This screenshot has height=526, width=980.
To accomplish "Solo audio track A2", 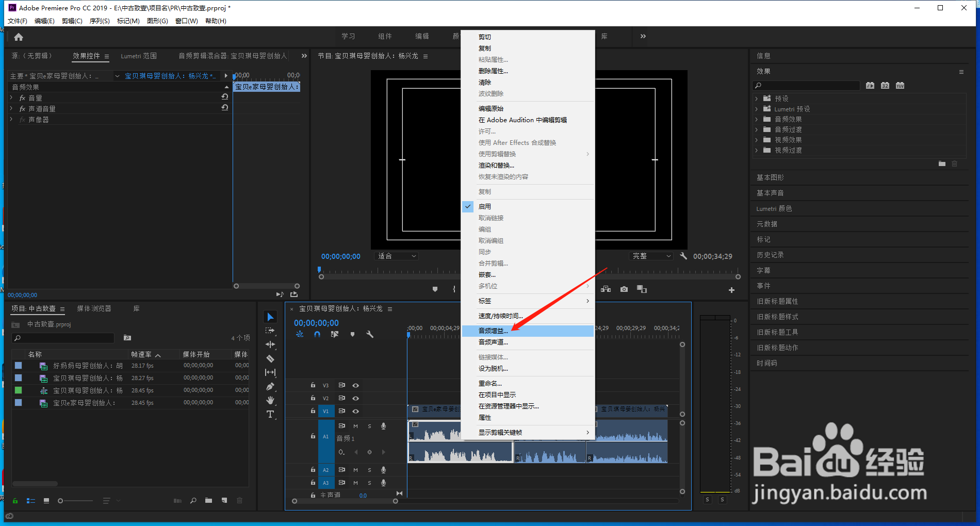I will coord(369,470).
